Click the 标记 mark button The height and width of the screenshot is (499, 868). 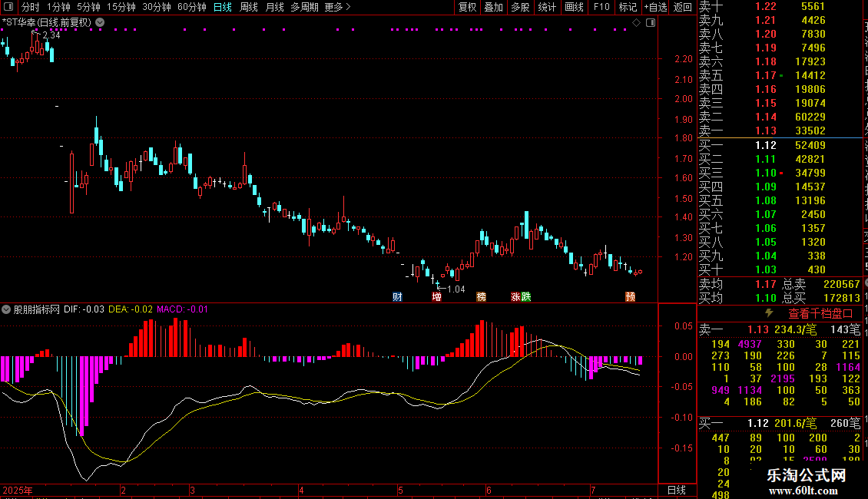coord(628,7)
